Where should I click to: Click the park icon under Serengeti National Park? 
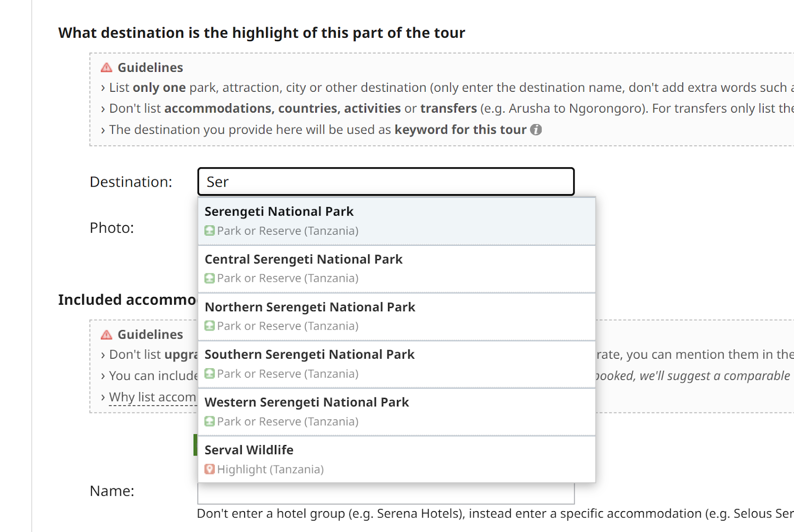pos(210,231)
